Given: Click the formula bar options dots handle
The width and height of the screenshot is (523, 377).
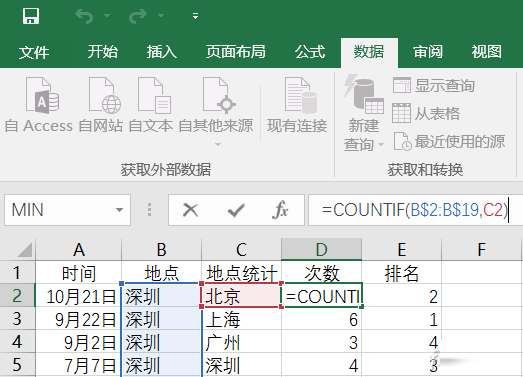Looking at the screenshot, I should [149, 210].
